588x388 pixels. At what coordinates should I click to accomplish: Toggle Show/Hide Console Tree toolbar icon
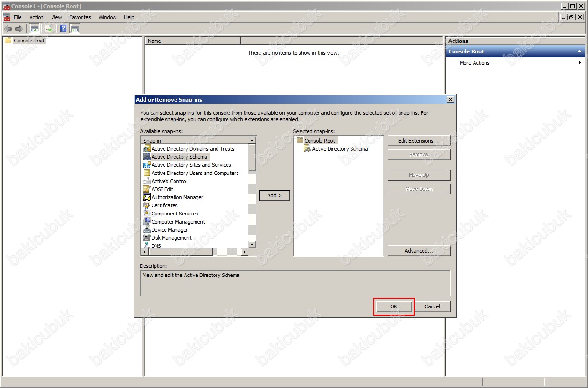[34, 29]
